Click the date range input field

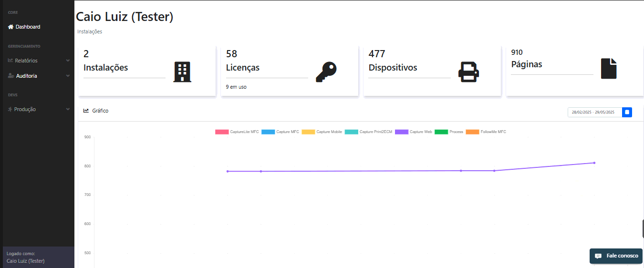click(x=594, y=112)
